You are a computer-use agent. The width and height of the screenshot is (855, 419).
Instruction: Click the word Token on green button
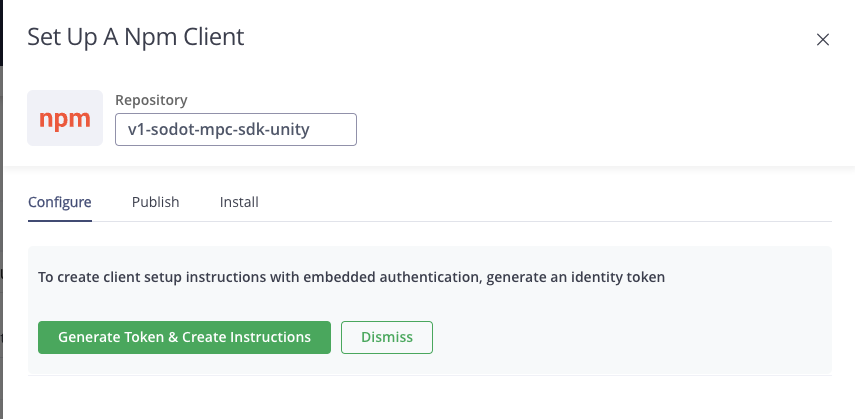pos(143,337)
